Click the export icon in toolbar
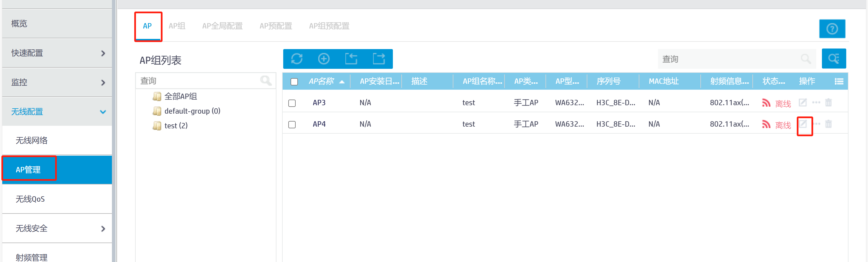The width and height of the screenshot is (868, 262). 379,59
